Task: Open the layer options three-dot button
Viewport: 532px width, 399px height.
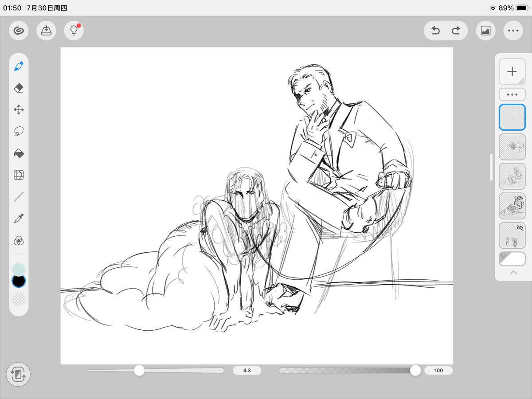Action: 512,94
